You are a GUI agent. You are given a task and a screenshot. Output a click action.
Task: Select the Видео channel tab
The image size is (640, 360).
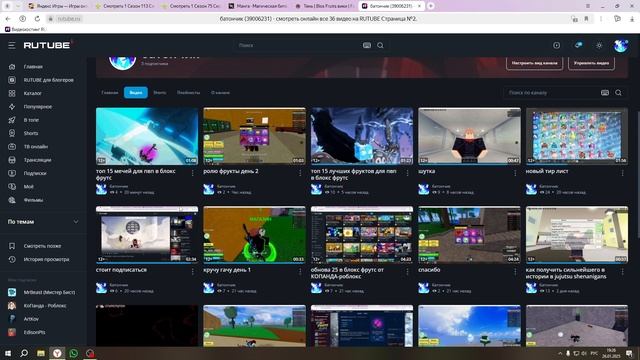(x=136, y=93)
